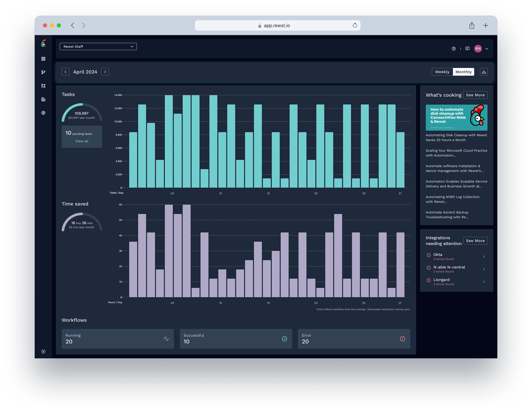532x412 pixels.
Task: Click the help question mark icon
Action: [x=453, y=49]
